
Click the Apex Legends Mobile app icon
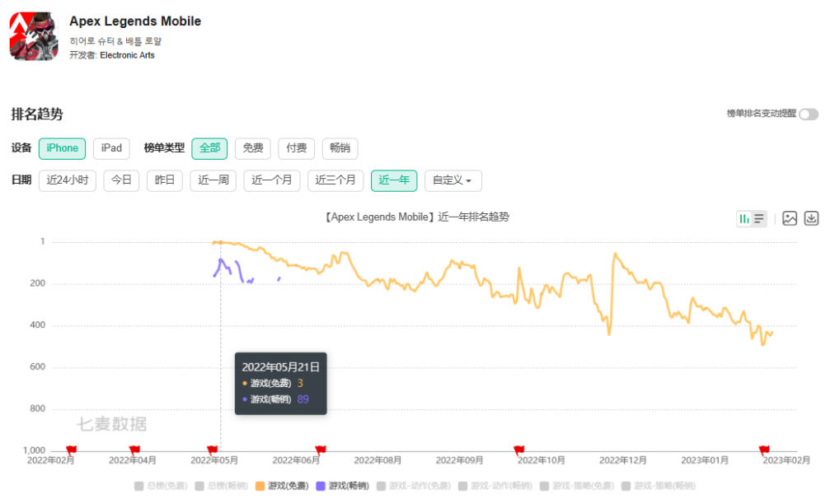click(x=34, y=36)
